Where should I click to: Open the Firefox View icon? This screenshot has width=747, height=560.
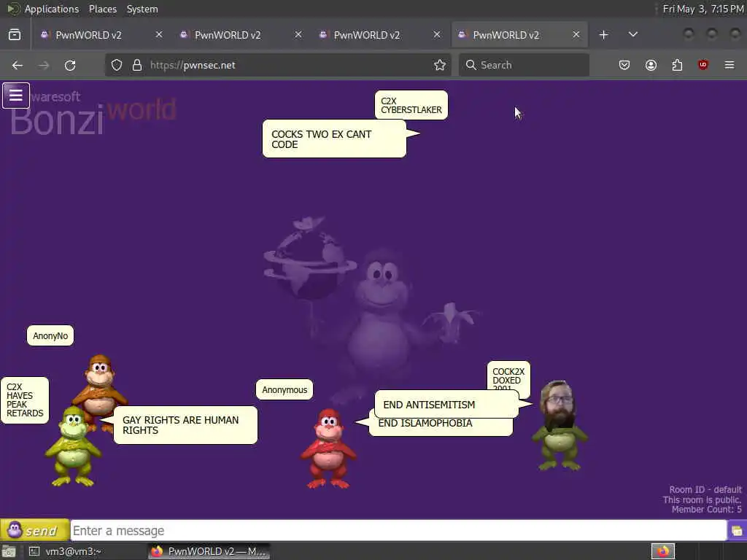(15, 35)
